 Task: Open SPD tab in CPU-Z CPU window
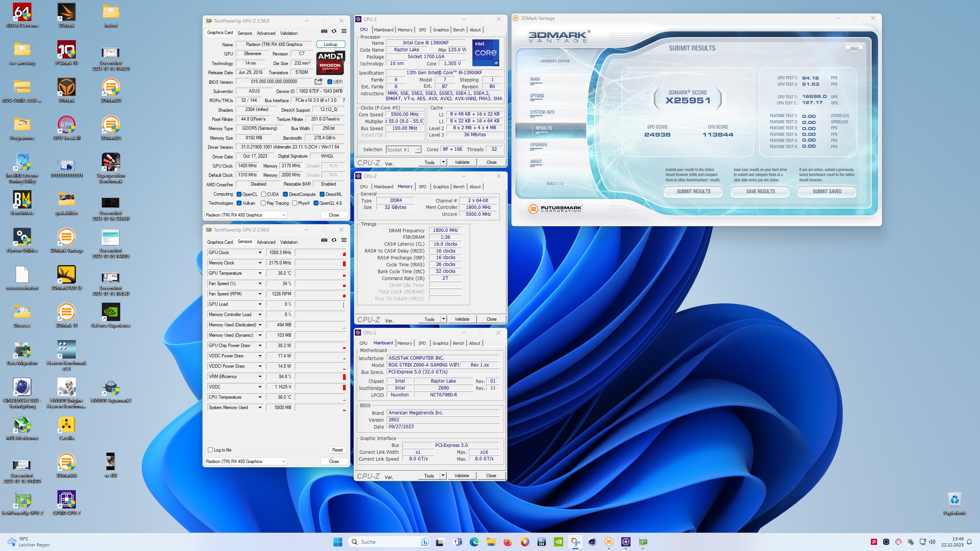click(x=422, y=30)
